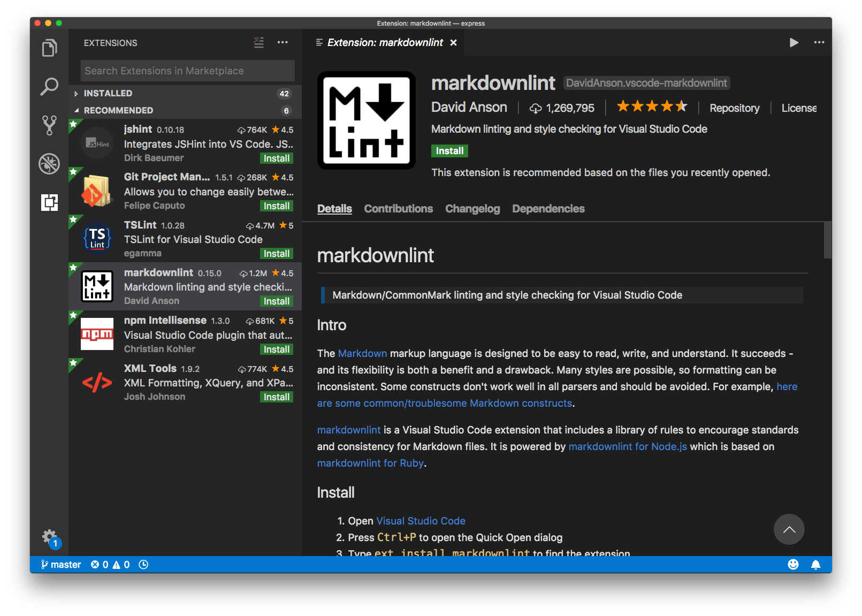Open the Manage gear icon
Screen dimensions: 862x616
coord(50,537)
